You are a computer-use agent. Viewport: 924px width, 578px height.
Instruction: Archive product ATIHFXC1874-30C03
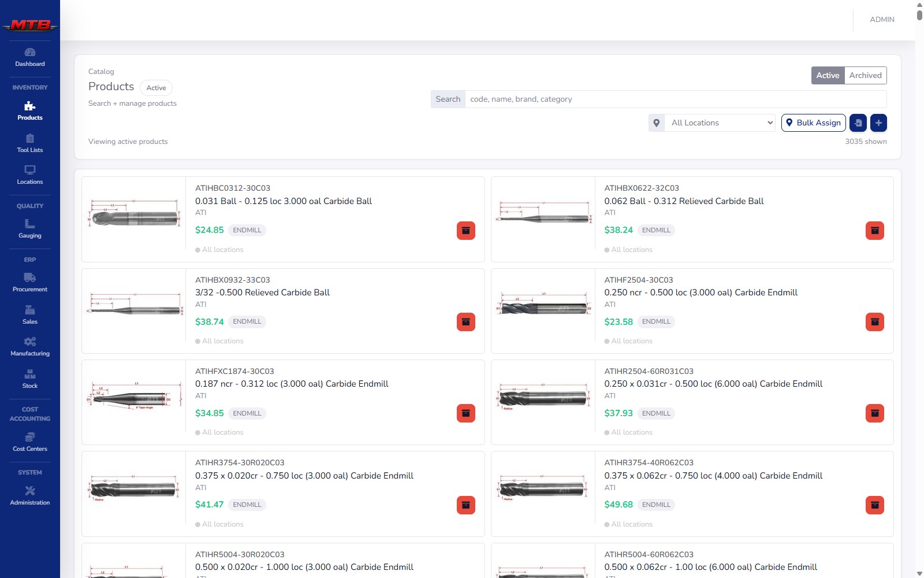click(466, 413)
